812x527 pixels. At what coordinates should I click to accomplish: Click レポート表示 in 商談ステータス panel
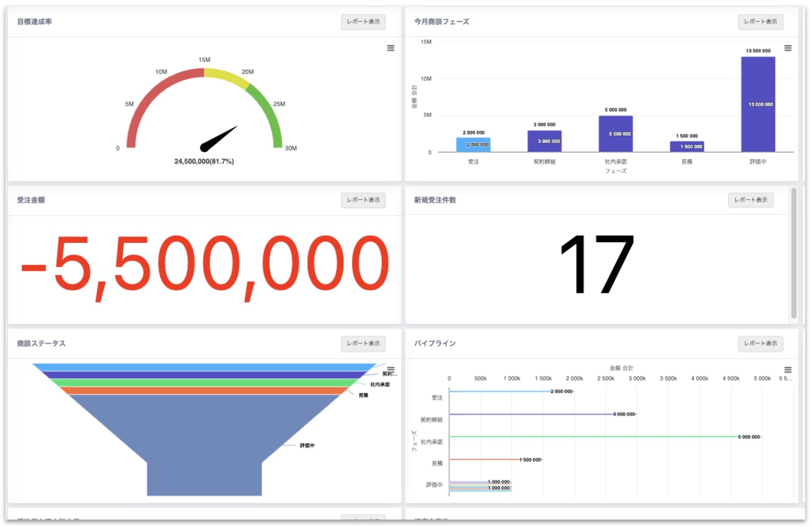click(x=363, y=344)
